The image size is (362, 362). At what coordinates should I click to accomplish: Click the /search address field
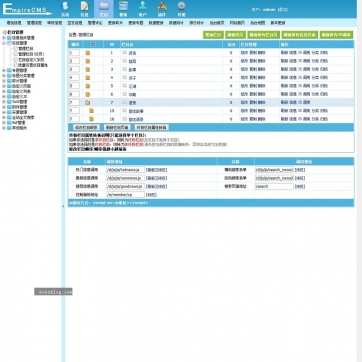coord(274,186)
